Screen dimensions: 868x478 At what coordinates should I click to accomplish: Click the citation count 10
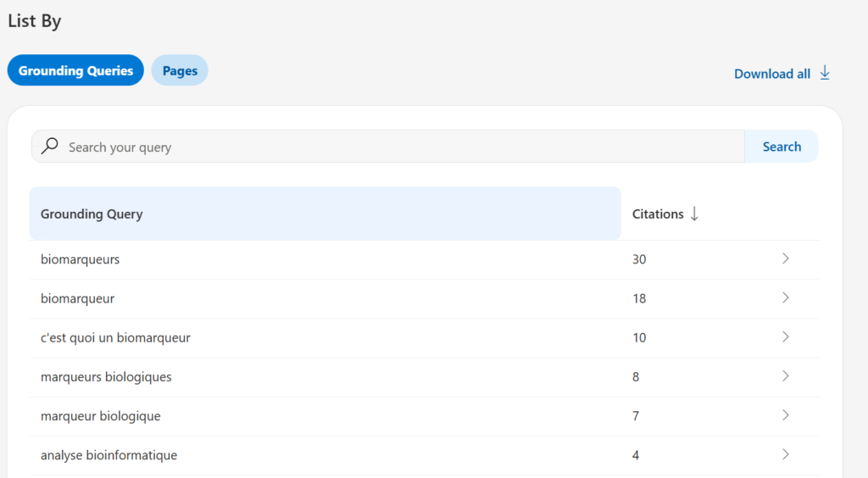click(639, 338)
